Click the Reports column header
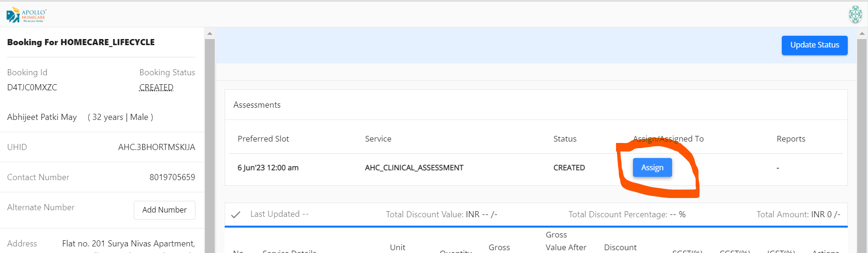 click(791, 139)
